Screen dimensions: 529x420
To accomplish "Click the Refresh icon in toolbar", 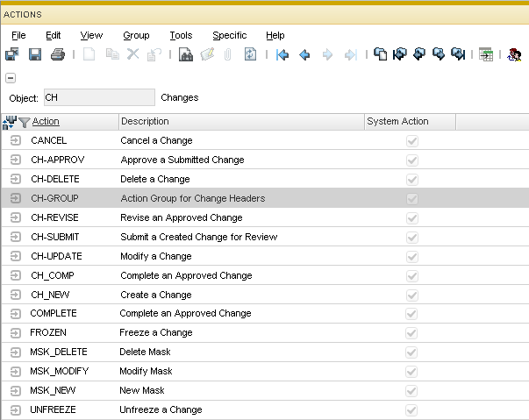I will (x=250, y=55).
